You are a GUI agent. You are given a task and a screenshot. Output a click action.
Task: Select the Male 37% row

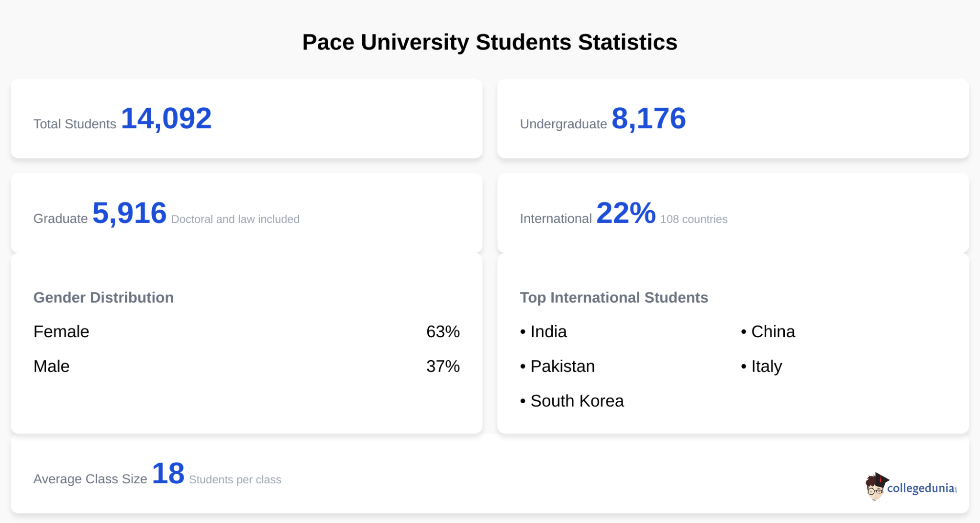pos(246,366)
